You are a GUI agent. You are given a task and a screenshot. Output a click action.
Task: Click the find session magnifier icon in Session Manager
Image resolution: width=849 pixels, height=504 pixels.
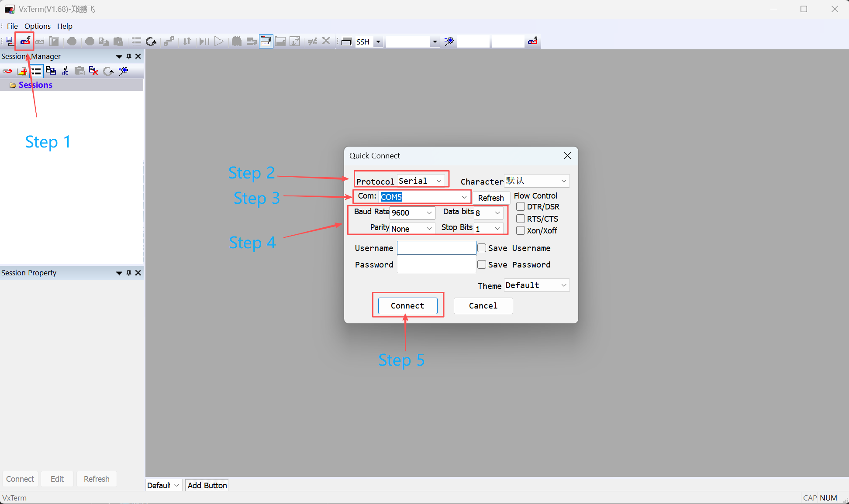tap(123, 71)
